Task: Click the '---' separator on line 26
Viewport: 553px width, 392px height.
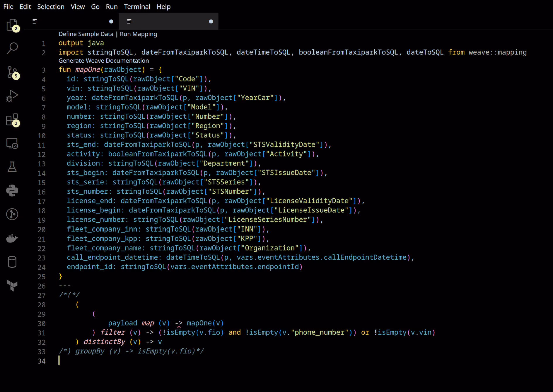Action: (x=65, y=286)
